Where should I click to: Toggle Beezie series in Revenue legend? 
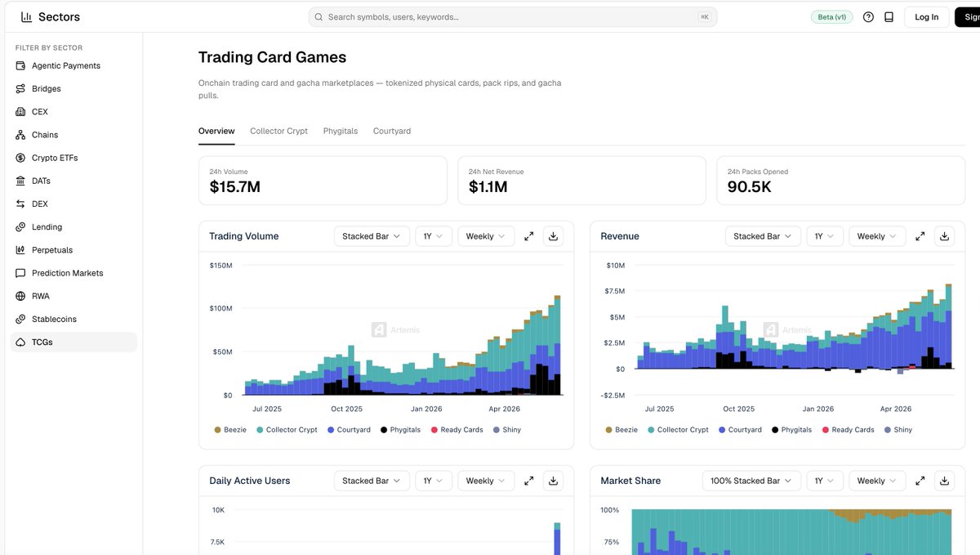click(x=621, y=429)
